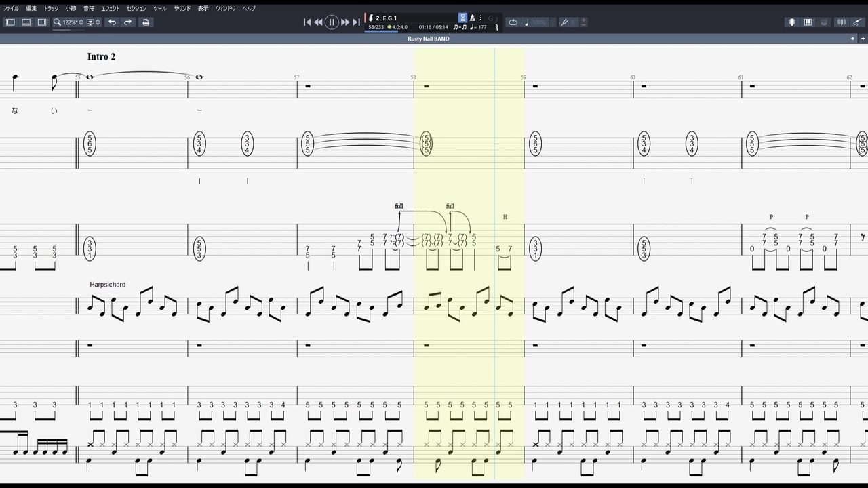Redo the last action
The width and height of the screenshot is (868, 488).
[127, 22]
